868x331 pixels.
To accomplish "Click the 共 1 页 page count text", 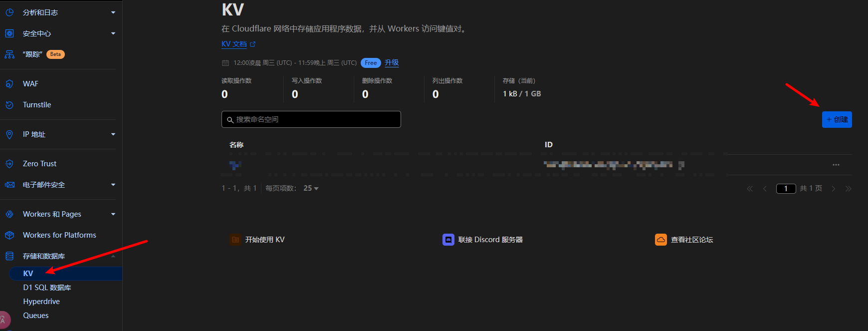I will (x=811, y=189).
